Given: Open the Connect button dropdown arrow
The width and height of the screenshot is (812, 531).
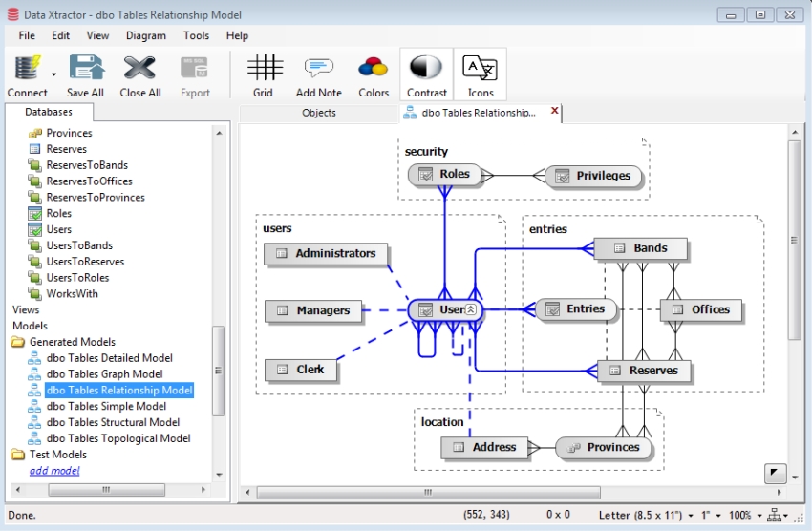Looking at the screenshot, I should 53,74.
